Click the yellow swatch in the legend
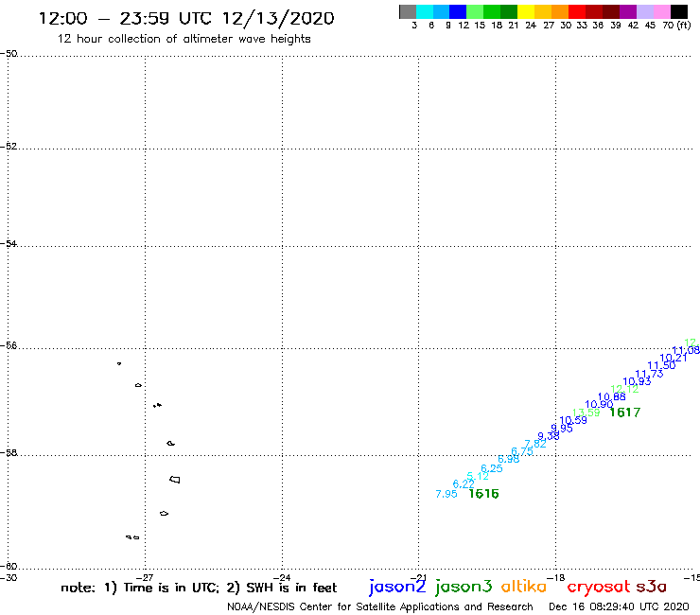Screen dimensions: 700x615 tap(526, 11)
